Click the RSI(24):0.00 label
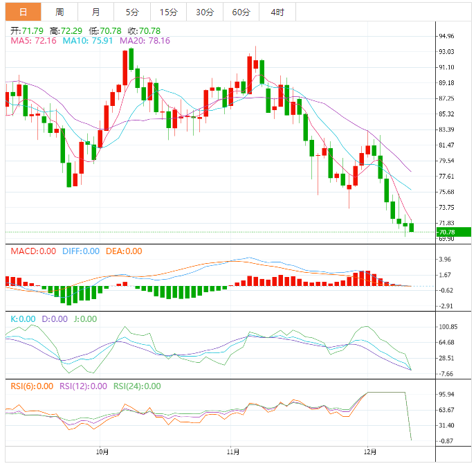This screenshot has height=466, width=476. point(137,386)
